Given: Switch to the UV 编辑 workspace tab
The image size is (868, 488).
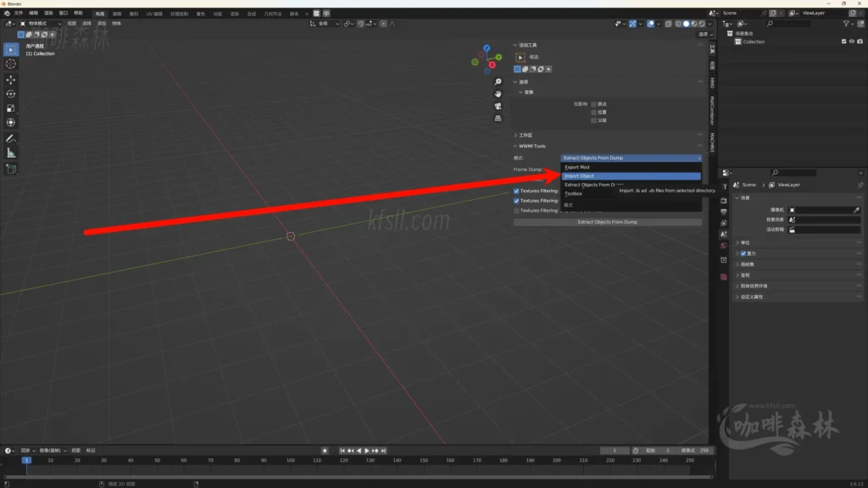Looking at the screenshot, I should 153,14.
